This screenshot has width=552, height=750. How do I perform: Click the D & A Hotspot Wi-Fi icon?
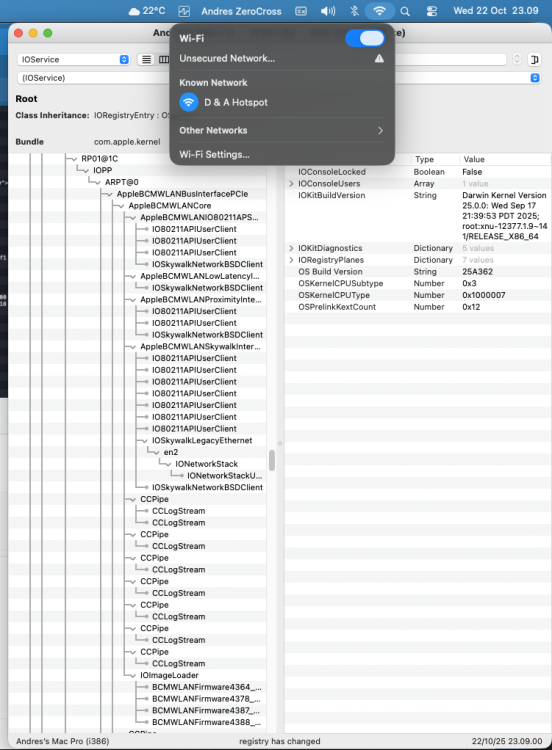click(189, 102)
